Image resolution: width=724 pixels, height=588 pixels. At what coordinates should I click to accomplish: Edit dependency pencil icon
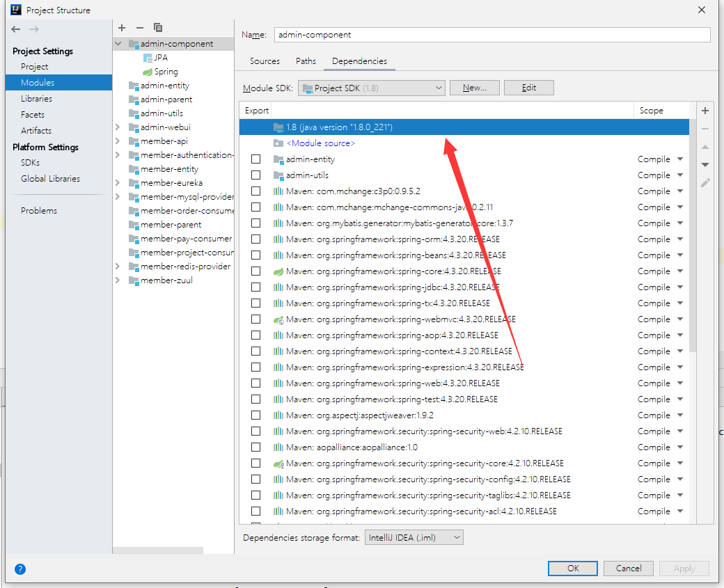tap(705, 183)
